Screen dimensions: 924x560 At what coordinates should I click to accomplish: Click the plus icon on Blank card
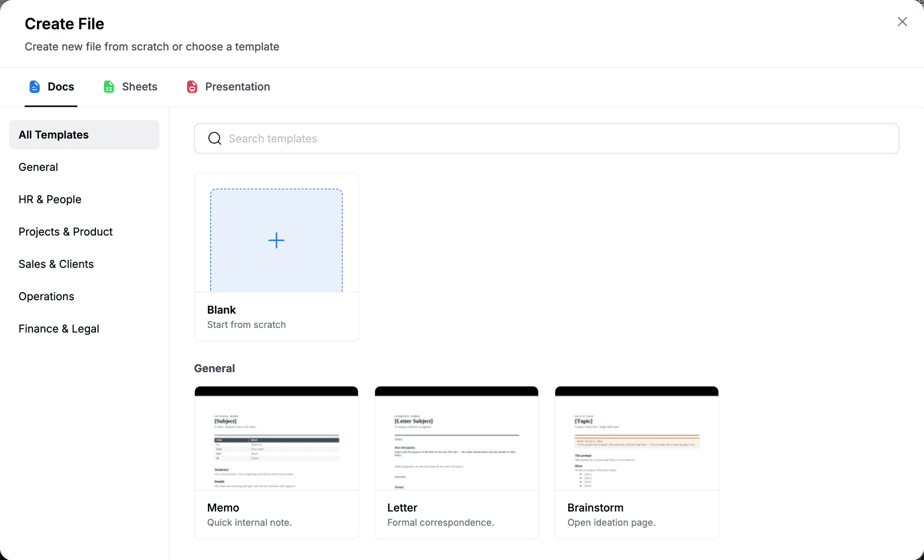click(x=277, y=240)
